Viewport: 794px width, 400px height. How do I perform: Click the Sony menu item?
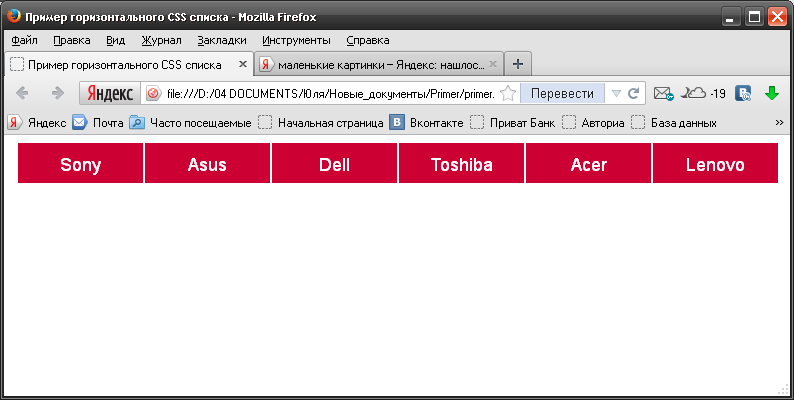pos(81,163)
